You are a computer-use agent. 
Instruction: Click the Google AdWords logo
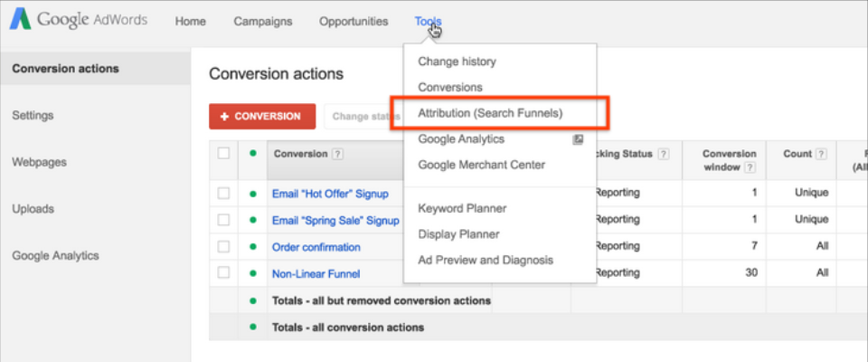click(x=78, y=21)
